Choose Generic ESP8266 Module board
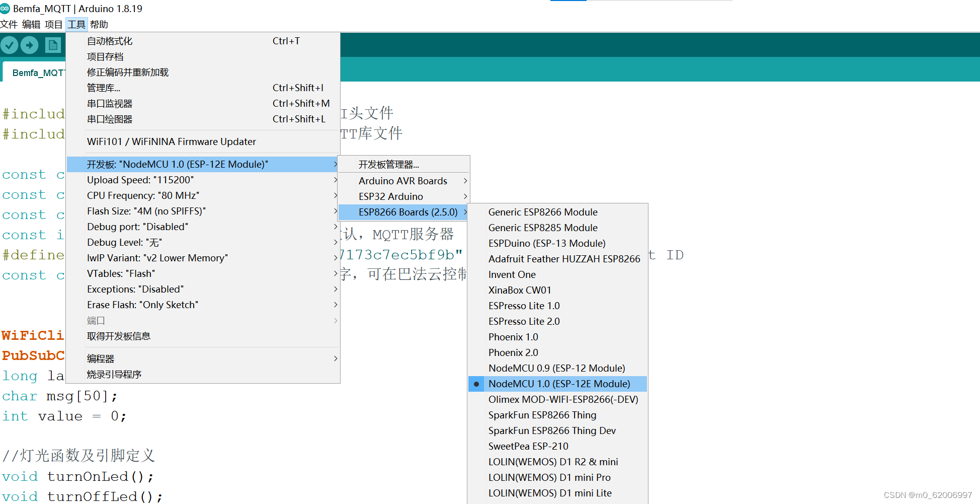This screenshot has width=980, height=504. [543, 212]
